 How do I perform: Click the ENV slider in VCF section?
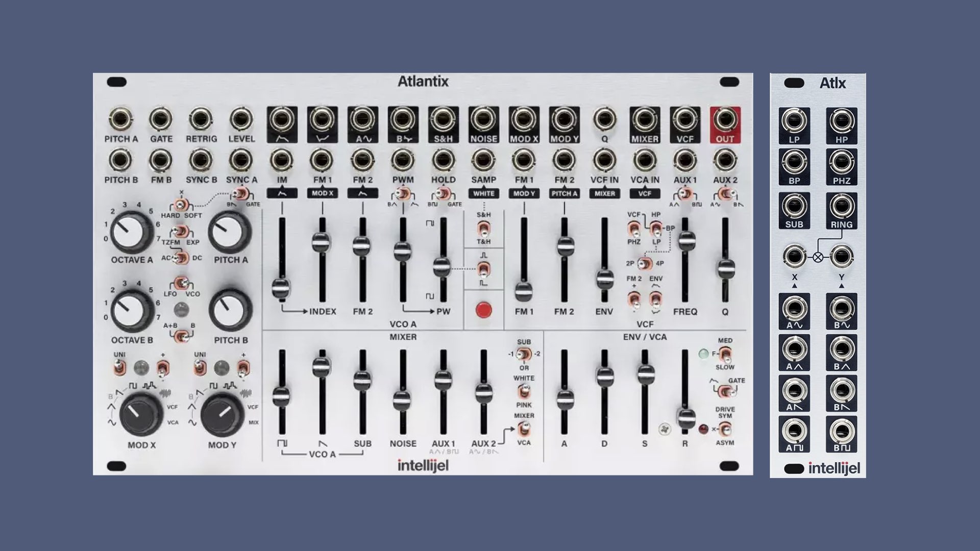605,279
